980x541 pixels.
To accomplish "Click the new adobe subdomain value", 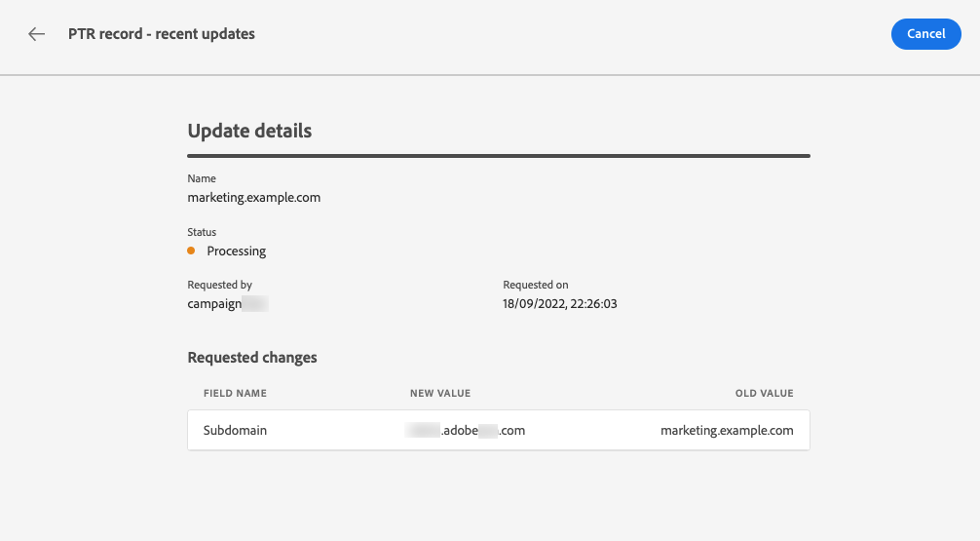I will 468,430.
